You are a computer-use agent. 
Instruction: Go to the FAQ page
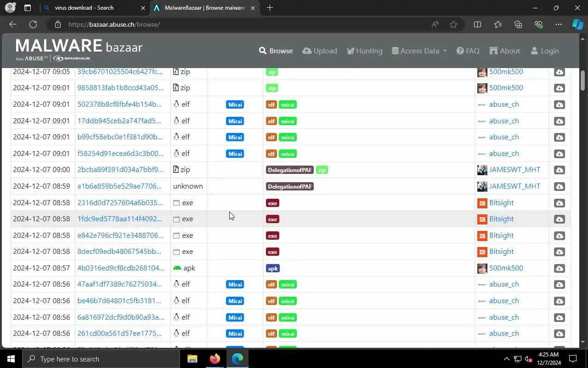point(468,51)
